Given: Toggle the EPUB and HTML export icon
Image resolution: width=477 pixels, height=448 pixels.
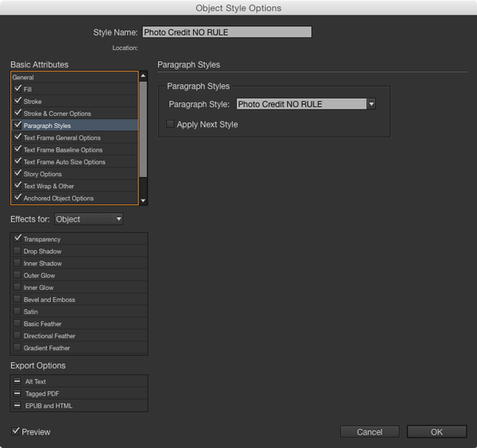Looking at the screenshot, I should click(x=17, y=405).
